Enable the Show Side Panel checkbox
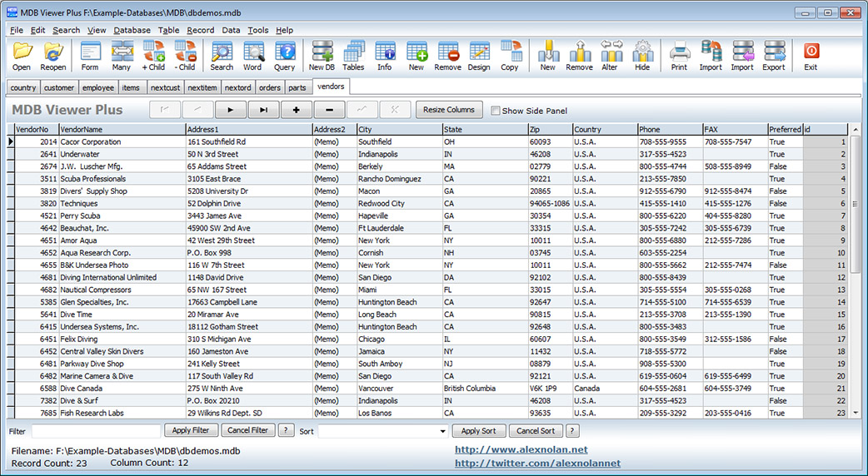The width and height of the screenshot is (868, 476). point(496,111)
